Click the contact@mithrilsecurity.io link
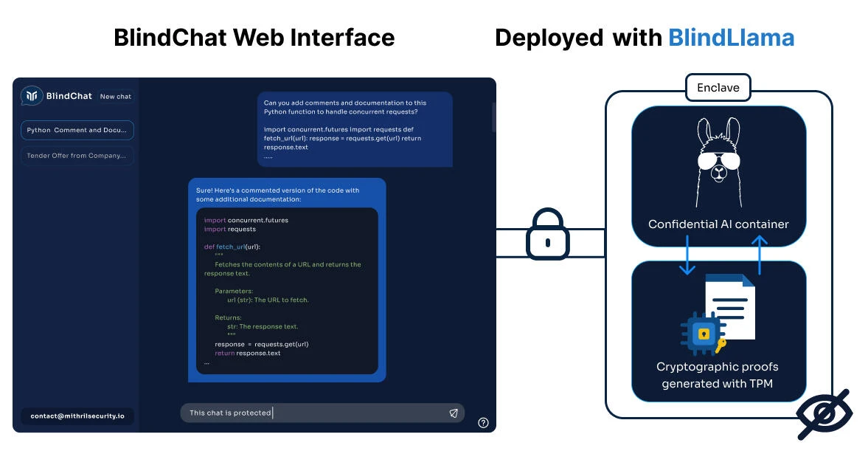 click(x=77, y=416)
